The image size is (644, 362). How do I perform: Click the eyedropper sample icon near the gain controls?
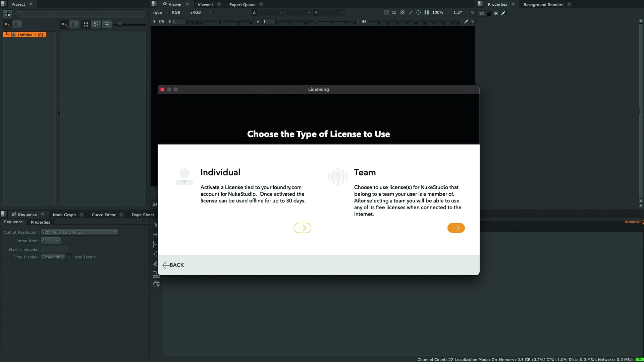click(x=466, y=21)
